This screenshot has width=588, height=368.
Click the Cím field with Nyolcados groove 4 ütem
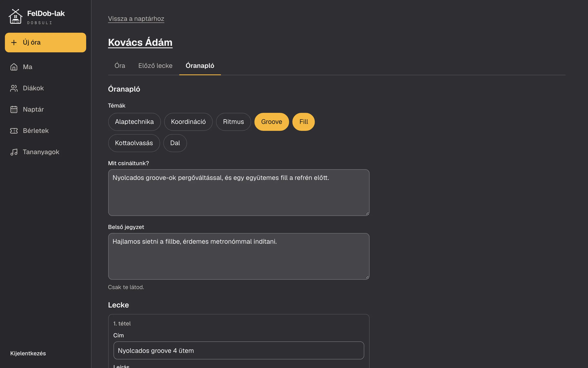(239, 350)
